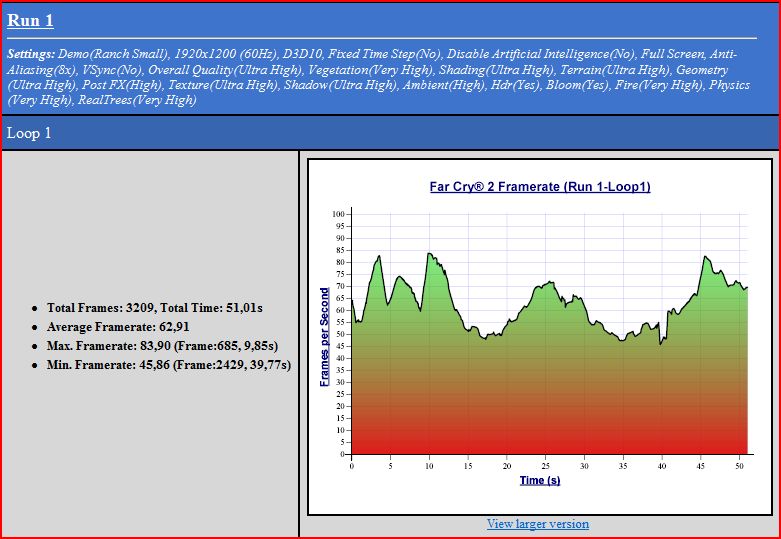This screenshot has width=781, height=539.
Task: Click the '0' tick on the time axis
Action: (x=352, y=466)
